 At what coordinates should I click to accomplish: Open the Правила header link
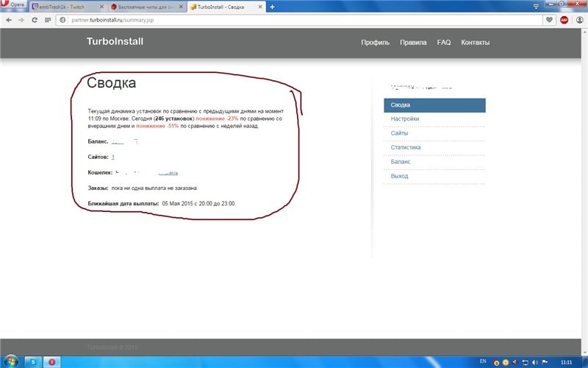click(x=413, y=43)
